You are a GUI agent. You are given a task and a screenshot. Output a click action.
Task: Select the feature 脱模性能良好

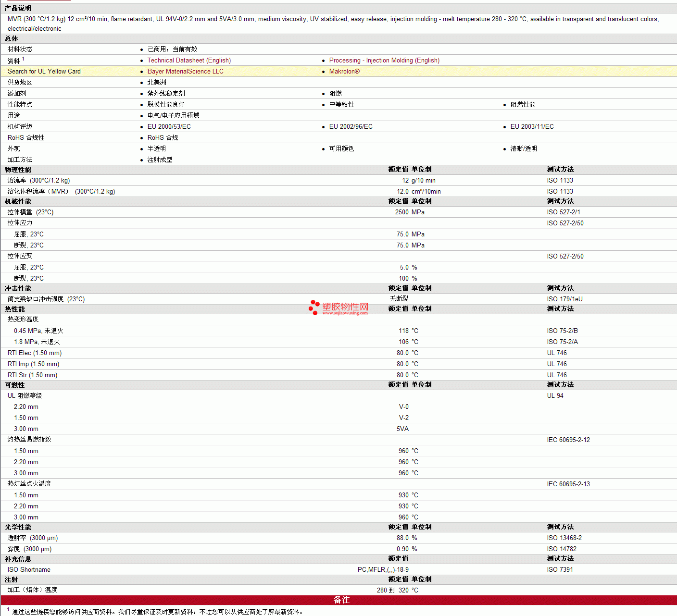click(x=166, y=105)
